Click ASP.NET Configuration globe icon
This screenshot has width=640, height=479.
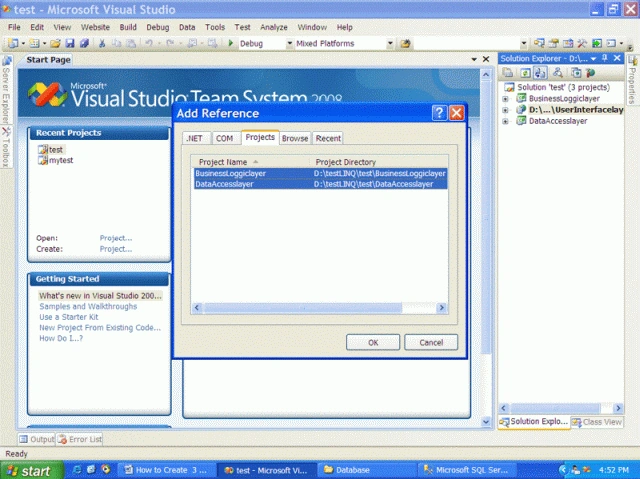click(590, 73)
